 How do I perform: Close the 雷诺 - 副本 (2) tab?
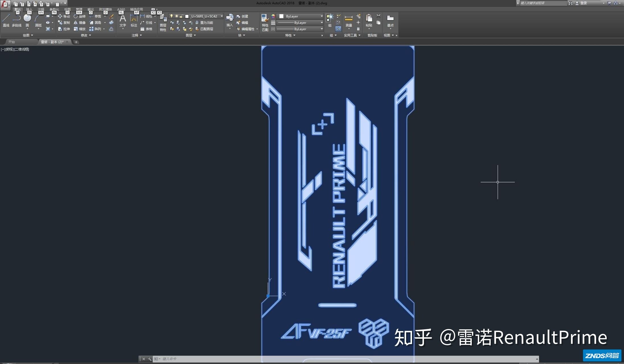67,42
